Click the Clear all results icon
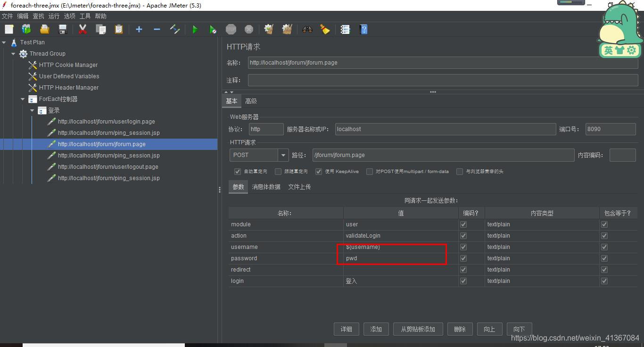 coord(287,29)
